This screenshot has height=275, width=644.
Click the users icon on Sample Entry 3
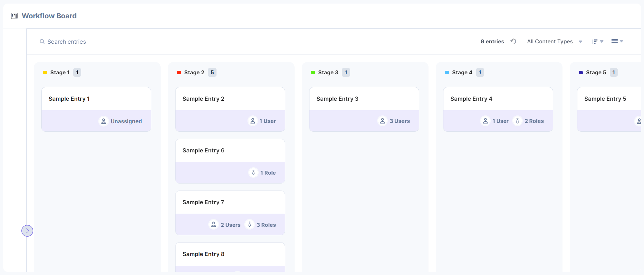pyautogui.click(x=382, y=121)
